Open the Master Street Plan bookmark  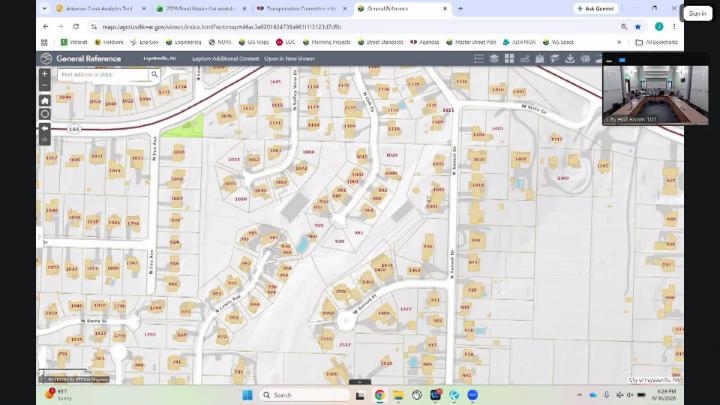(x=471, y=42)
